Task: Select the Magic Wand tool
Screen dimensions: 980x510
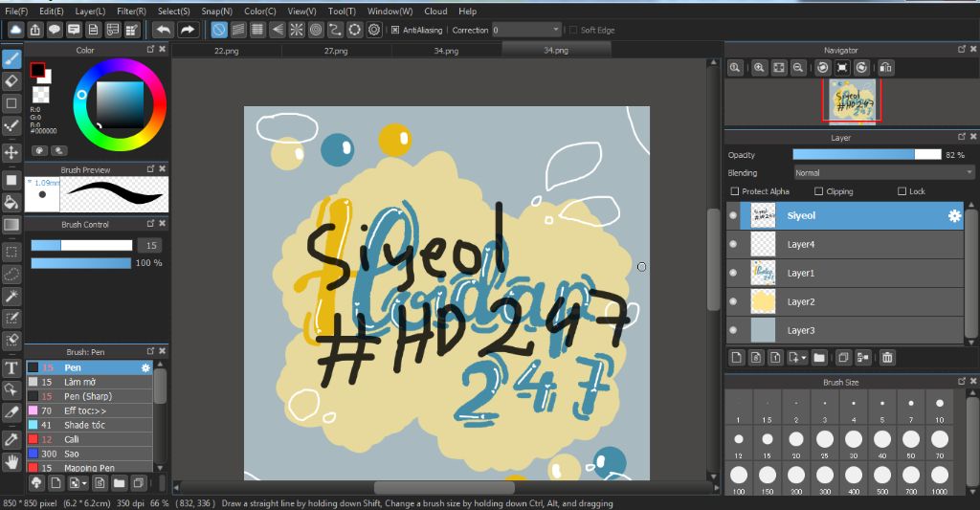Action: [11, 297]
